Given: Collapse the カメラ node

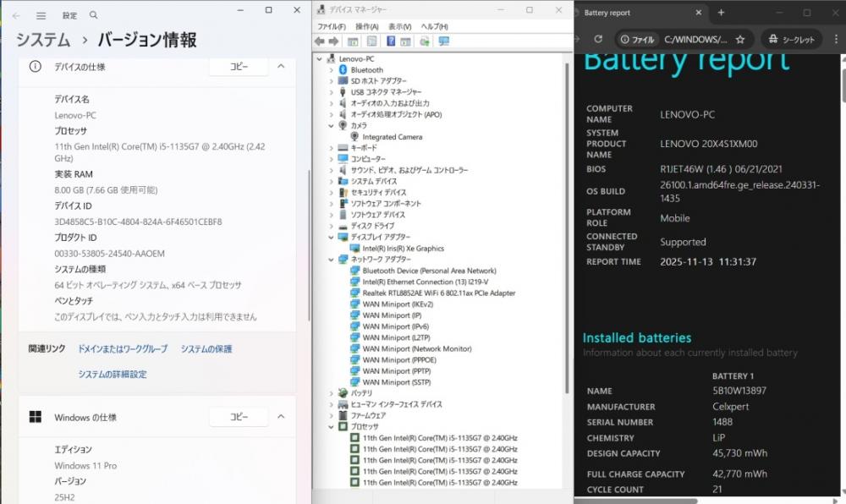Looking at the screenshot, I should click(x=332, y=126).
